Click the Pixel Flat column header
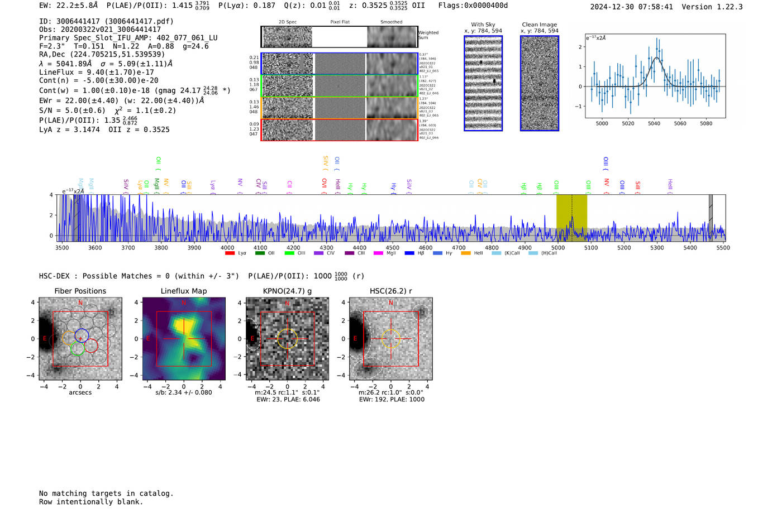782x532 pixels. click(x=340, y=22)
